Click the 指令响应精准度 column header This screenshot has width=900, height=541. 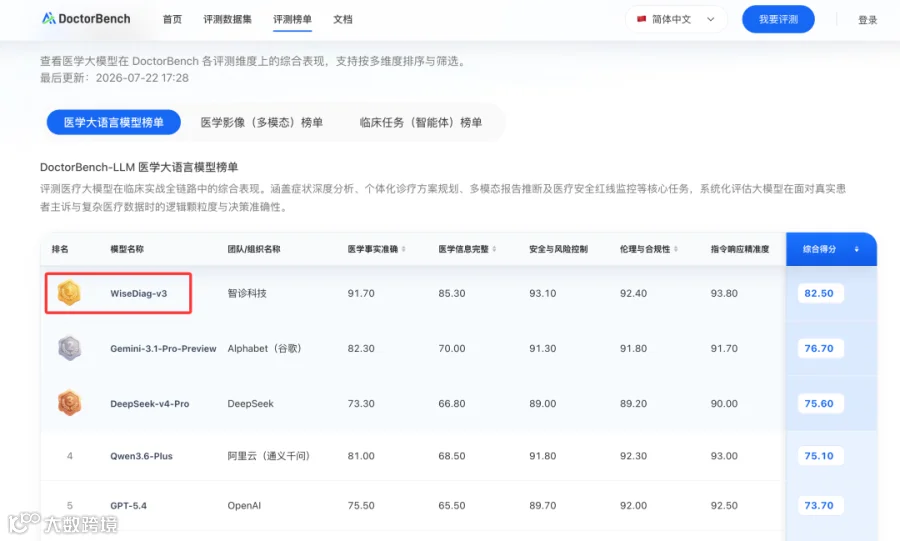[x=739, y=249]
